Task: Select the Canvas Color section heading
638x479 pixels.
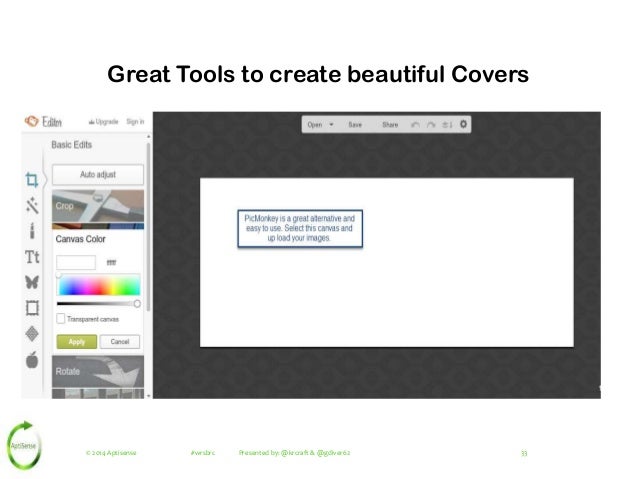Action: click(81, 239)
